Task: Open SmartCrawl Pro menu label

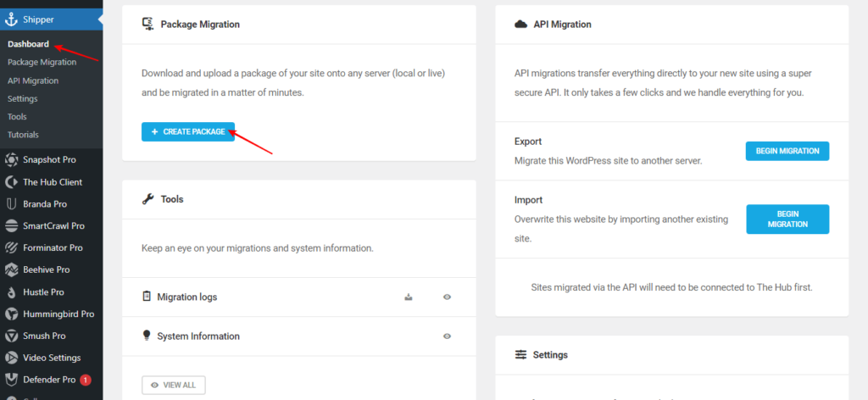Action: [x=53, y=225]
